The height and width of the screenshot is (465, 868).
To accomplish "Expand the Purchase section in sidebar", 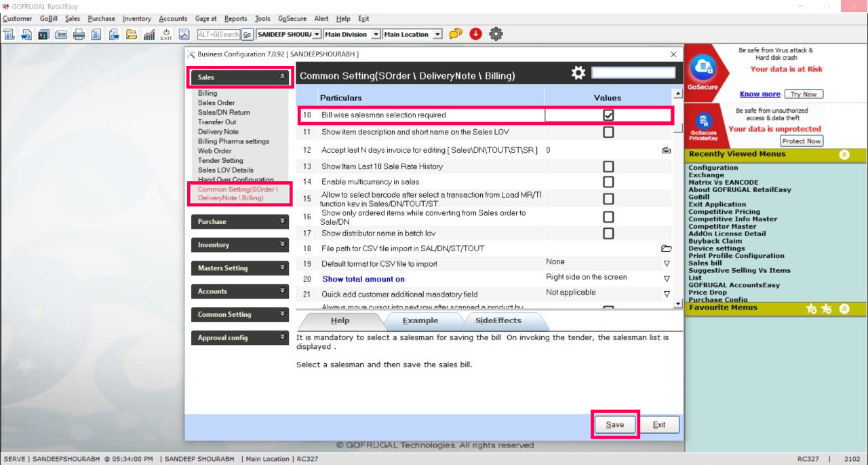I will click(x=239, y=221).
